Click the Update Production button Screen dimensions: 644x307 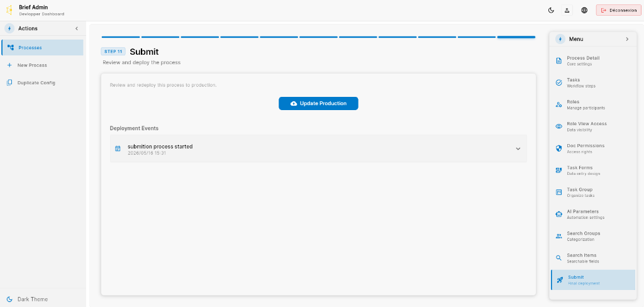(318, 104)
